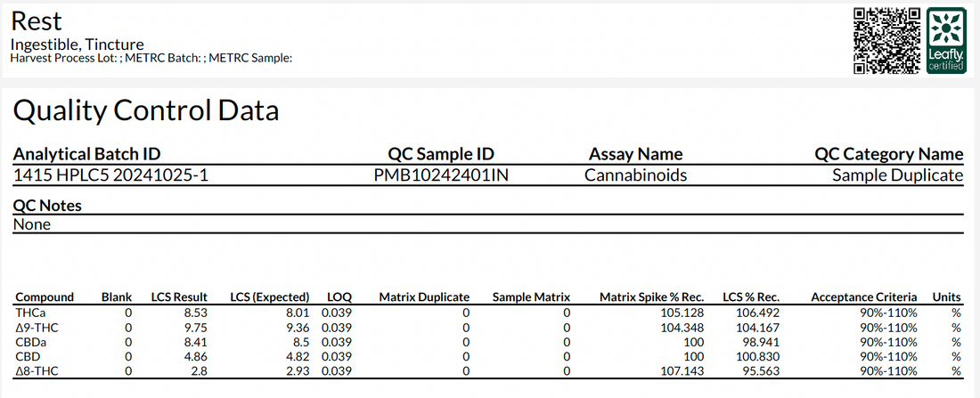Select the Sample Duplicate category value
The height and width of the screenshot is (398, 980).
[x=897, y=175]
